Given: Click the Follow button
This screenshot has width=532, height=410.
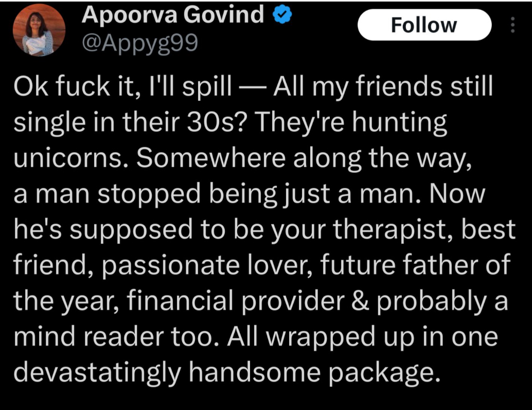Looking at the screenshot, I should coord(423,25).
